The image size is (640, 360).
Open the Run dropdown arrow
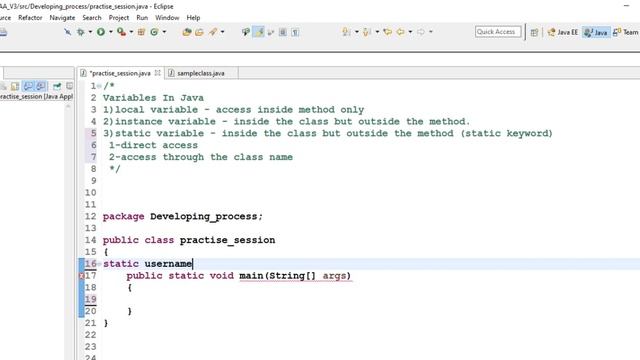pyautogui.click(x=110, y=32)
